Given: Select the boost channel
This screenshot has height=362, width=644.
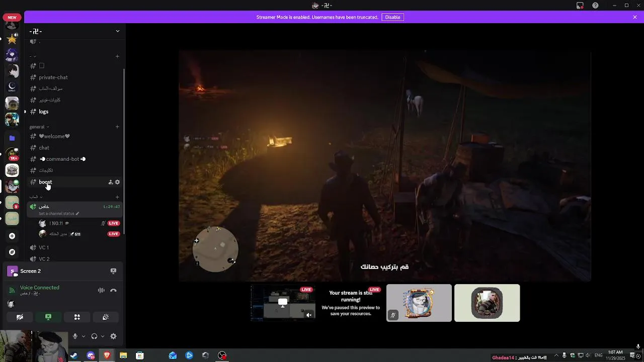Looking at the screenshot, I should (x=74, y=182).
